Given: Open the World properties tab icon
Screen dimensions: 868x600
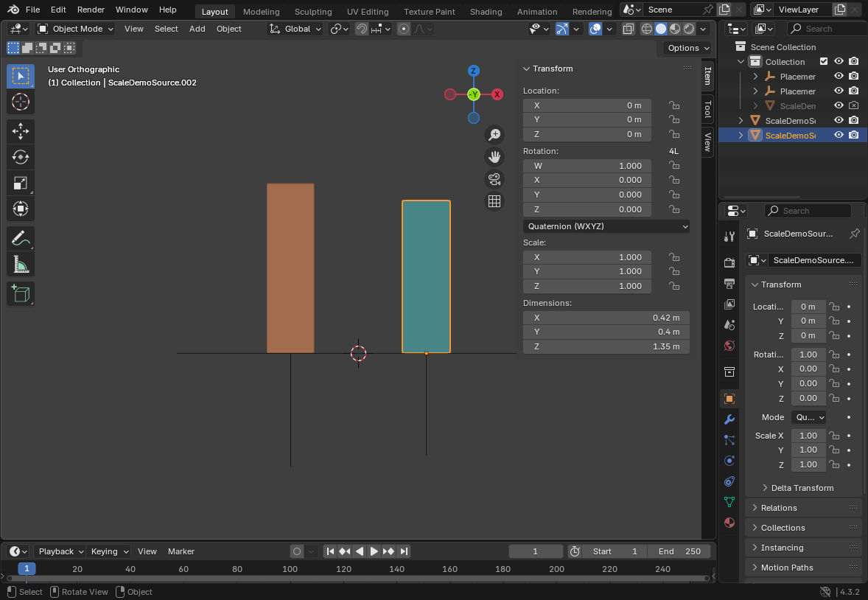Looking at the screenshot, I should tap(729, 346).
